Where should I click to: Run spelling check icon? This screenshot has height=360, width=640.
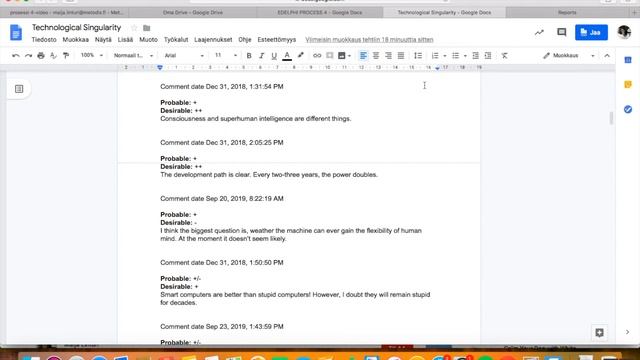(x=53, y=56)
